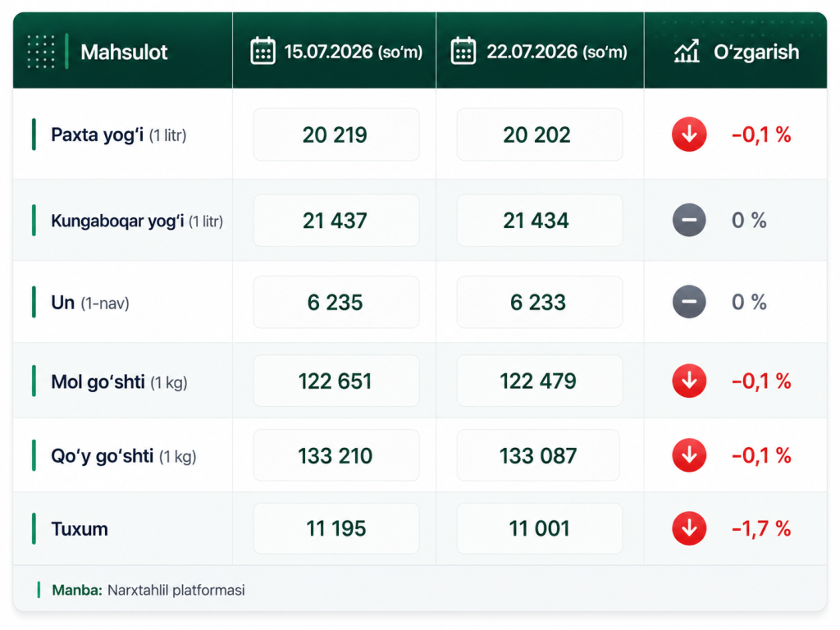Image resolution: width=840 pixels, height=630 pixels.
Task: Click the 122 651 price box
Action: (336, 381)
